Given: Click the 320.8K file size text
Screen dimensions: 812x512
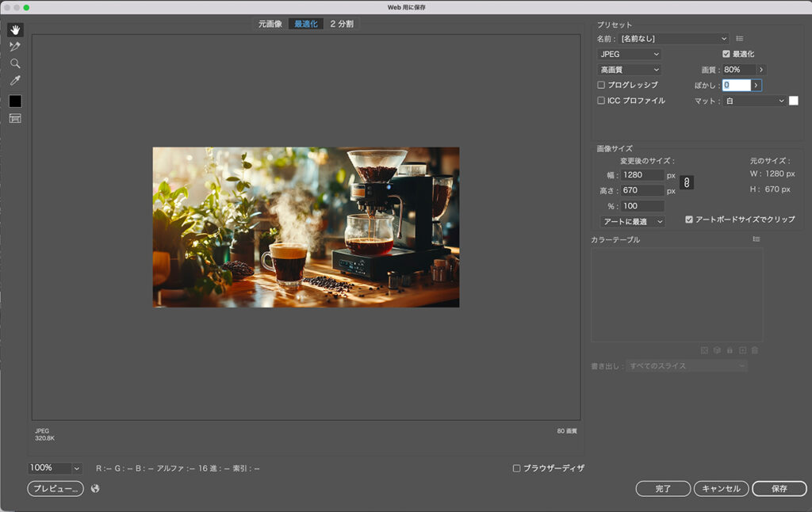Looking at the screenshot, I should (x=44, y=438).
